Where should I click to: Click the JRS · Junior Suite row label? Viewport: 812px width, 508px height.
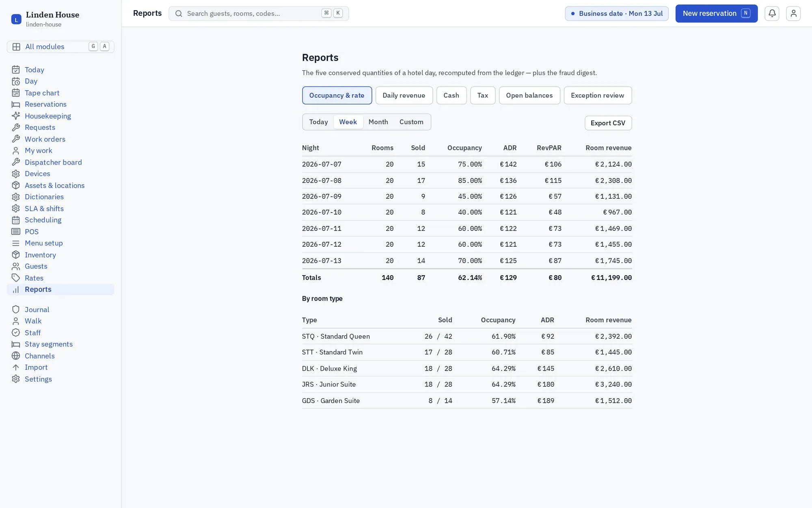coord(329,384)
